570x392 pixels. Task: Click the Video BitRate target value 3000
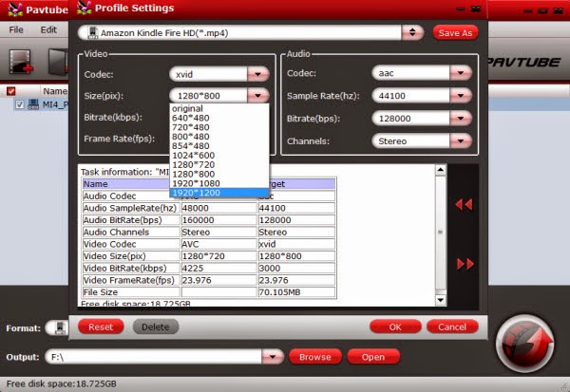coord(296,268)
